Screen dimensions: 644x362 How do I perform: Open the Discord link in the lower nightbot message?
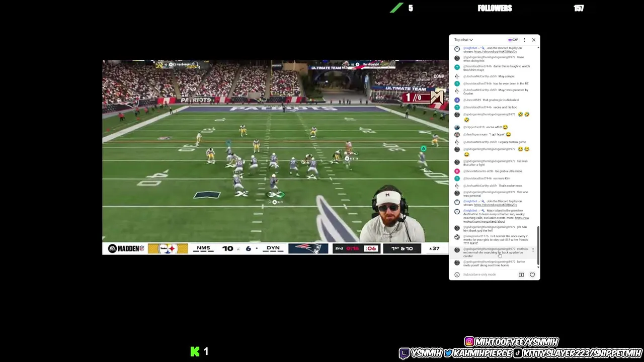click(x=495, y=205)
